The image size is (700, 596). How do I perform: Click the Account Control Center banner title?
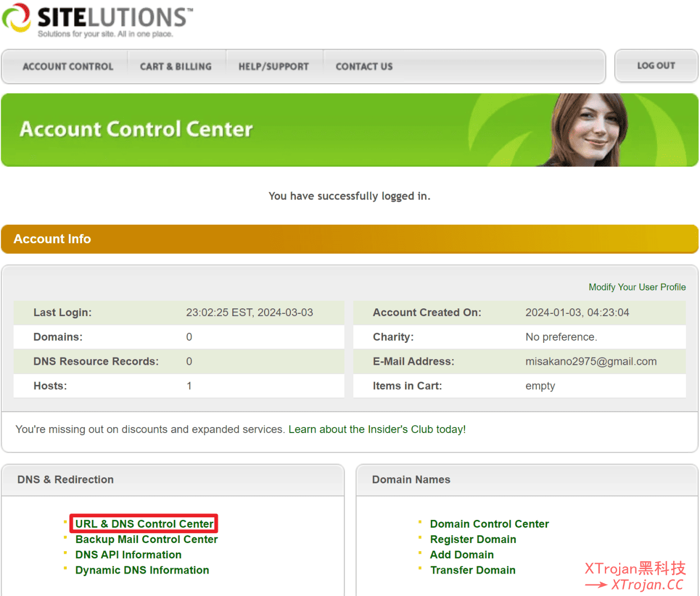[x=136, y=129]
